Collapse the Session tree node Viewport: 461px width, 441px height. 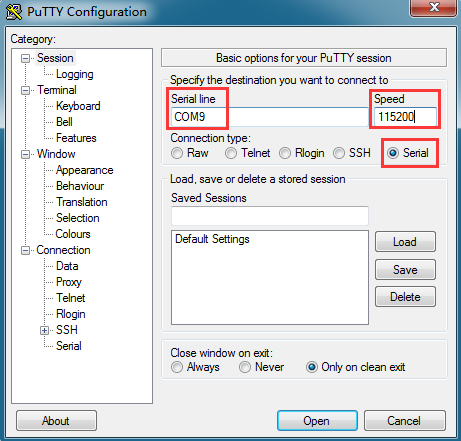[x=25, y=59]
